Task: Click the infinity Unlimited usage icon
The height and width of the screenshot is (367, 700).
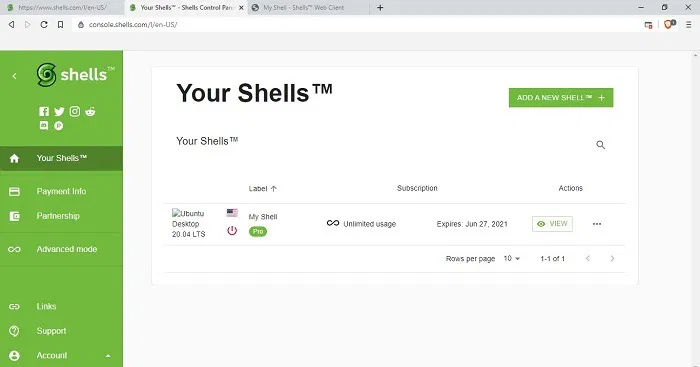Action: coord(333,223)
